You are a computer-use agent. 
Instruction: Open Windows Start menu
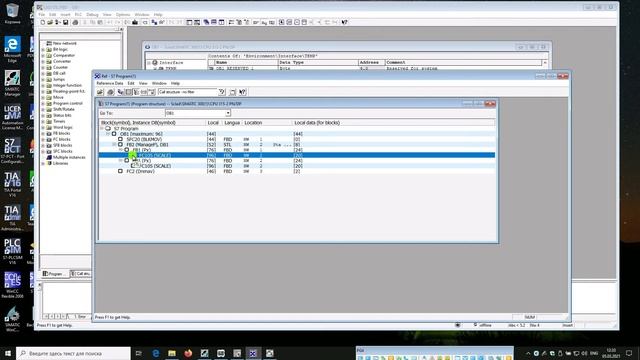[8, 353]
